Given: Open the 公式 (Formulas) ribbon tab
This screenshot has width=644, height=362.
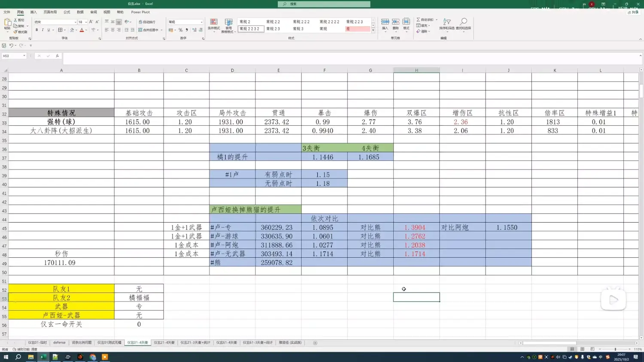Looking at the screenshot, I should pyautogui.click(x=67, y=12).
